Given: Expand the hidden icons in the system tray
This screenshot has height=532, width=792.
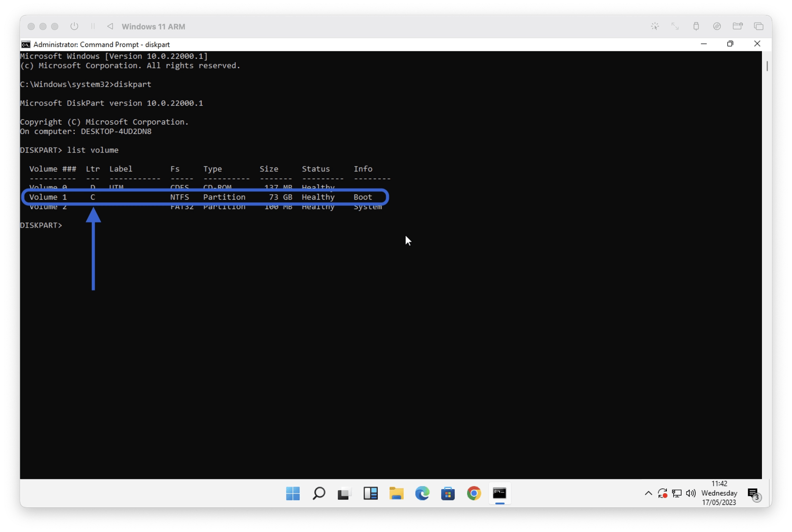Looking at the screenshot, I should [648, 494].
